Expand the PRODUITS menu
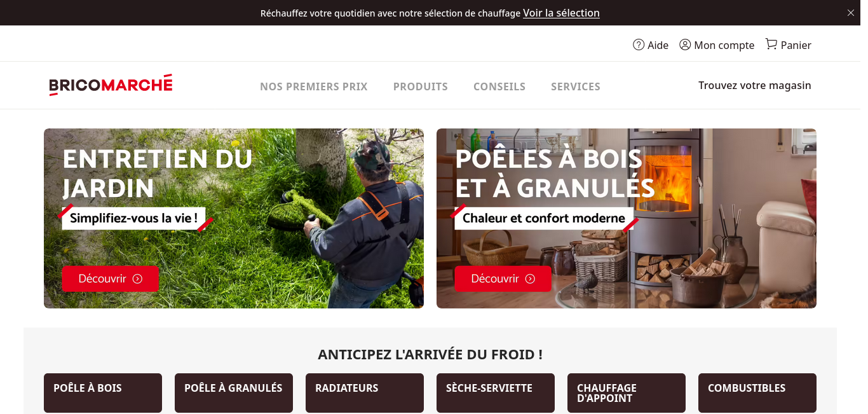868x414 pixels. pos(421,86)
